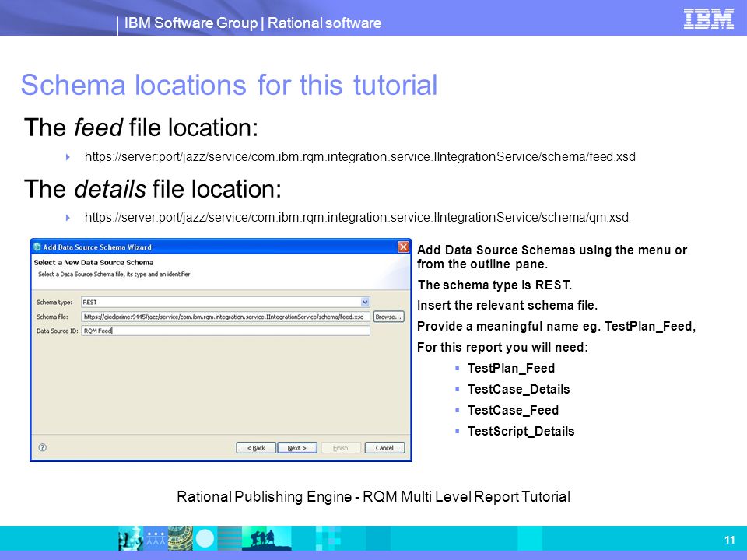Screen dimensions: 747x560
Task: Click the Browse... button for schema file
Action: pyautogui.click(x=388, y=317)
